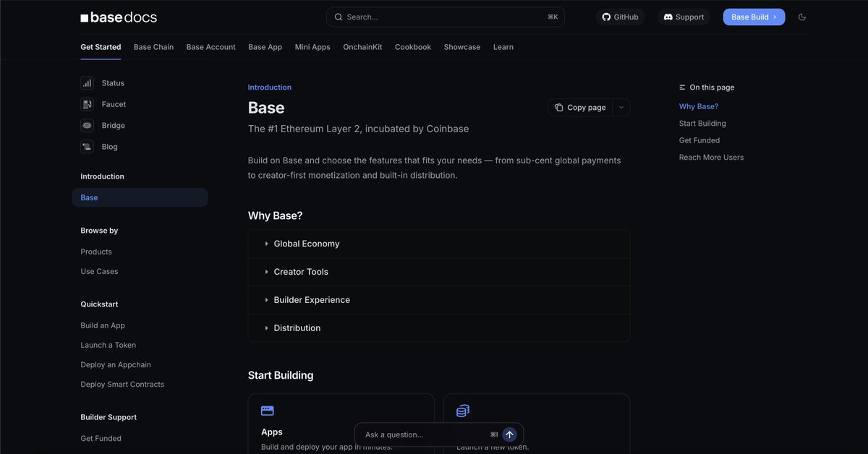Click the Start Building heading

coord(281,375)
